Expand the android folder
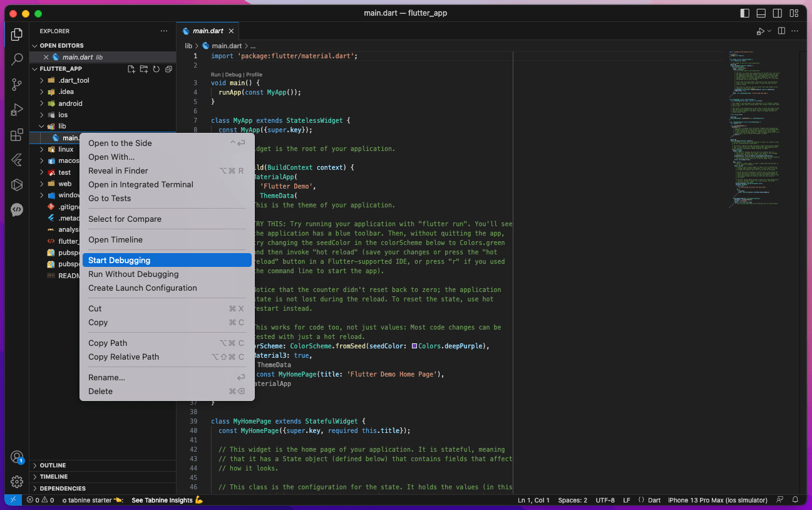812x510 pixels. click(70, 103)
